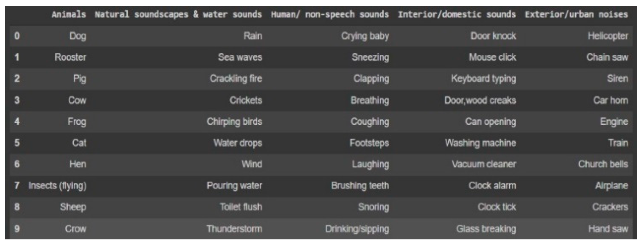Click the Interior/domestic sounds column header
Viewport: 644px width, 246px height.
click(457, 14)
